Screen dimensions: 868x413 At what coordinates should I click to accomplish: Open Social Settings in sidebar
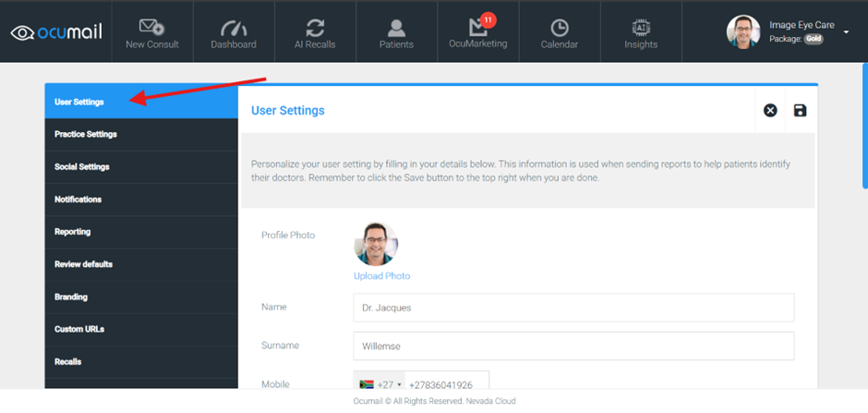141,167
